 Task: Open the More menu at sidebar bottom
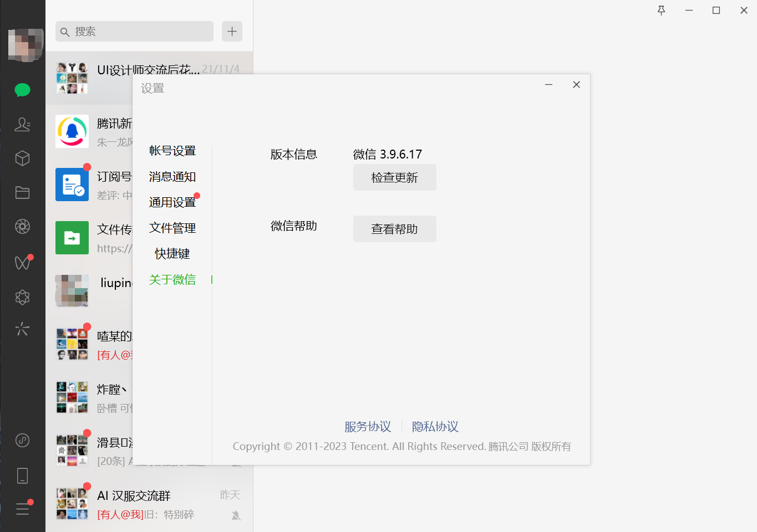point(22,509)
